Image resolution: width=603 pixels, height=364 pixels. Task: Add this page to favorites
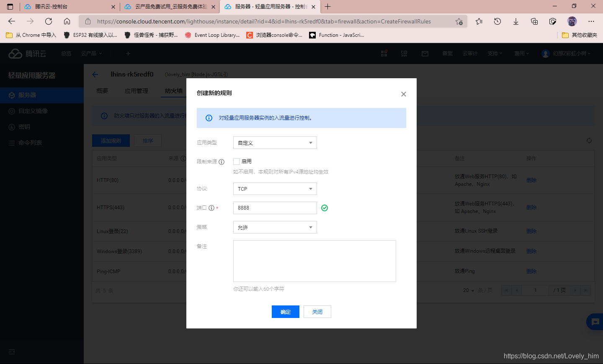[x=459, y=21]
